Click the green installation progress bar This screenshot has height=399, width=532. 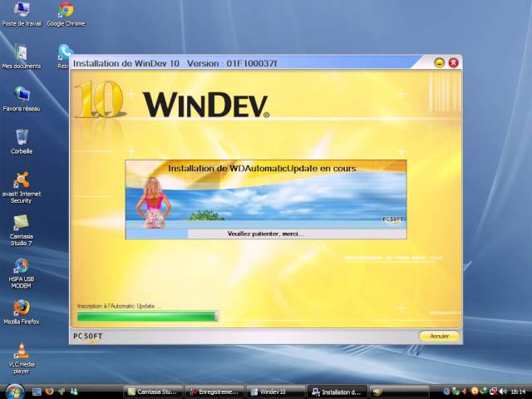(147, 316)
